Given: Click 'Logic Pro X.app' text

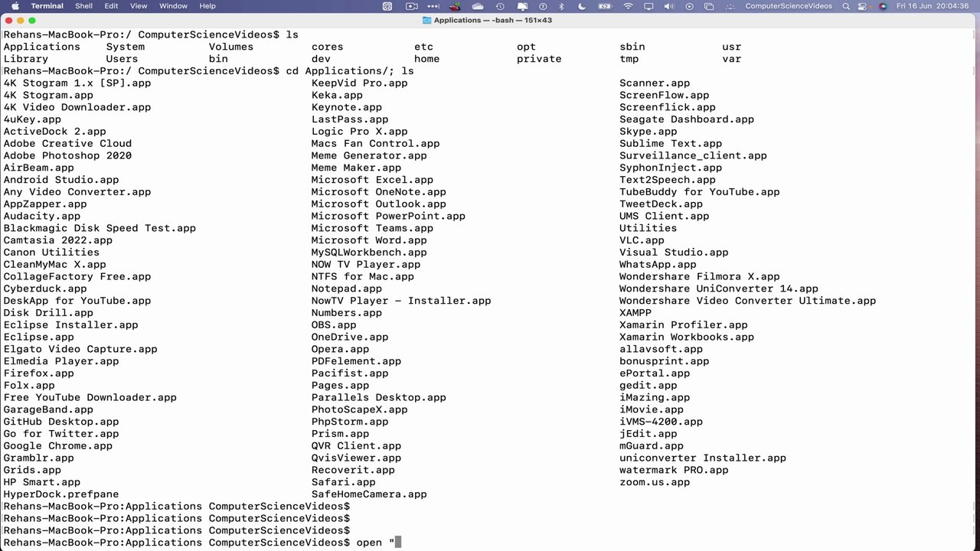Looking at the screenshot, I should [360, 132].
